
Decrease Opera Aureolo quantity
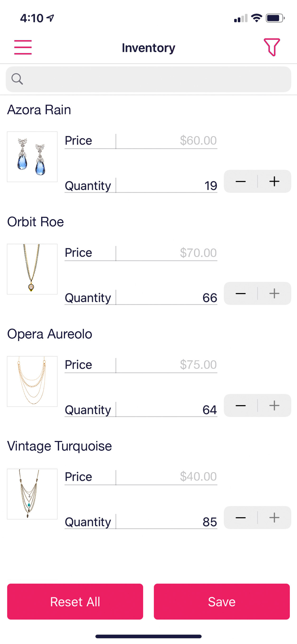[x=241, y=406]
